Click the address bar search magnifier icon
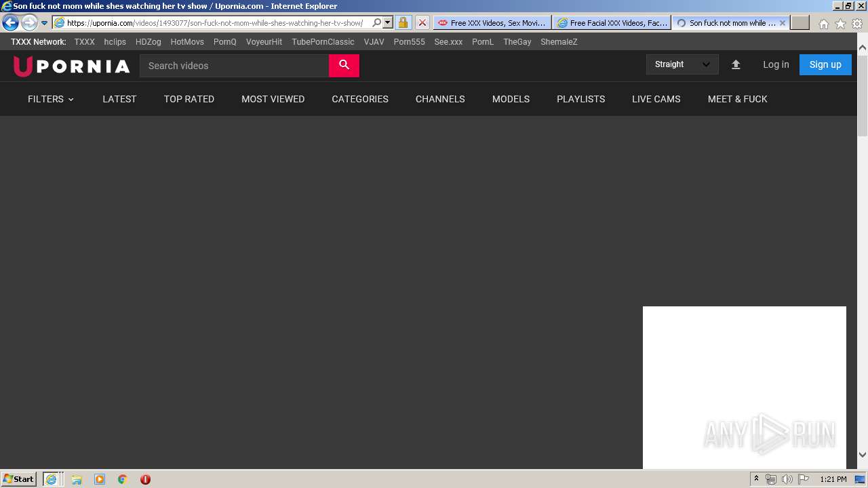The width and height of the screenshot is (868, 488). click(x=377, y=22)
